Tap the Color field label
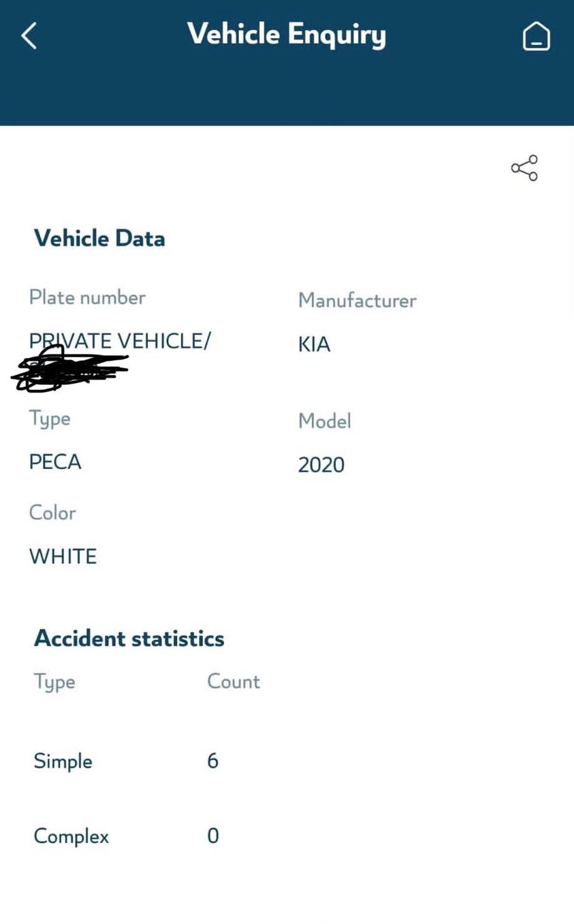574x924 pixels. (x=52, y=512)
